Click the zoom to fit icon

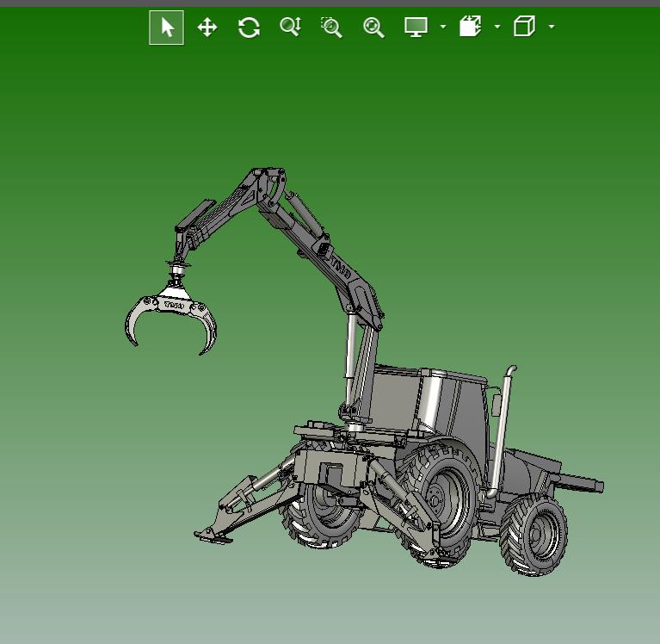coord(373,28)
